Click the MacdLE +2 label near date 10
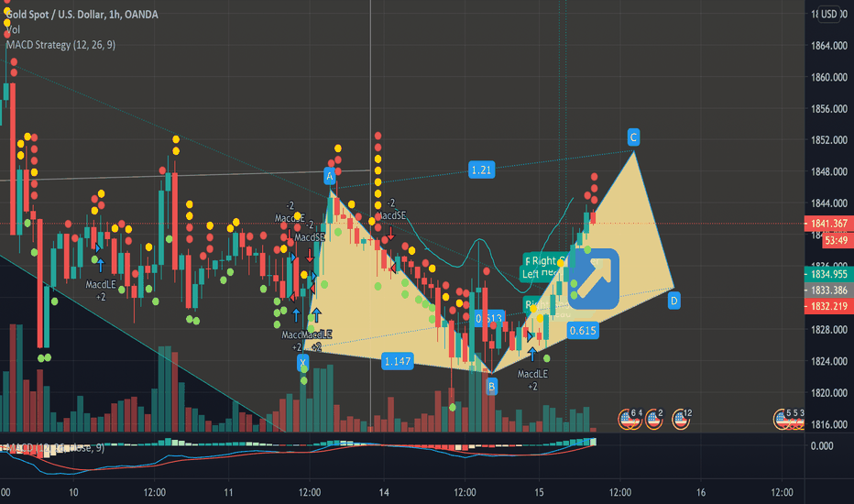This screenshot has width=854, height=504. point(101,290)
